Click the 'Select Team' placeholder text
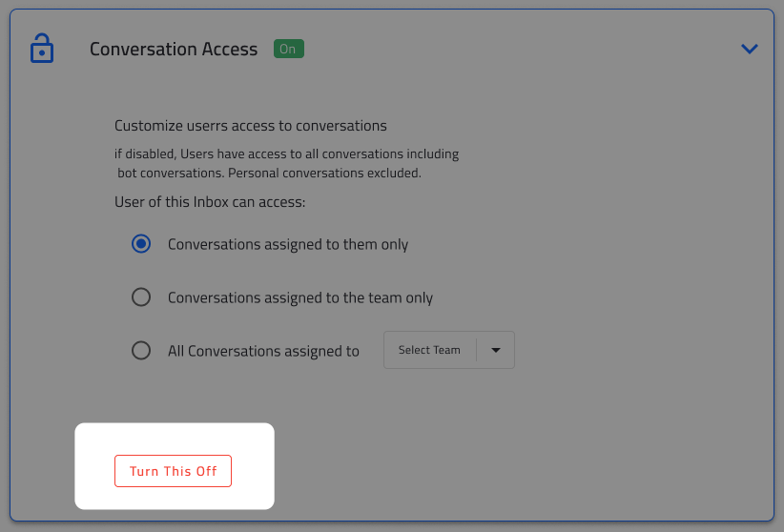The image size is (784, 532). 429,350
